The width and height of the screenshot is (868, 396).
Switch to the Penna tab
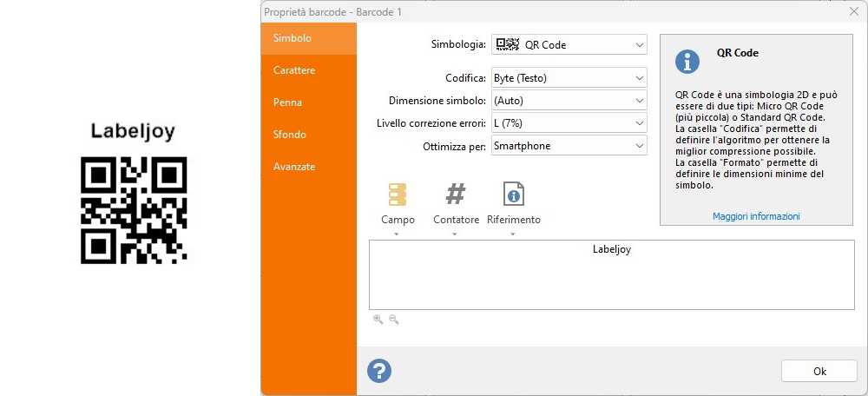click(x=309, y=102)
